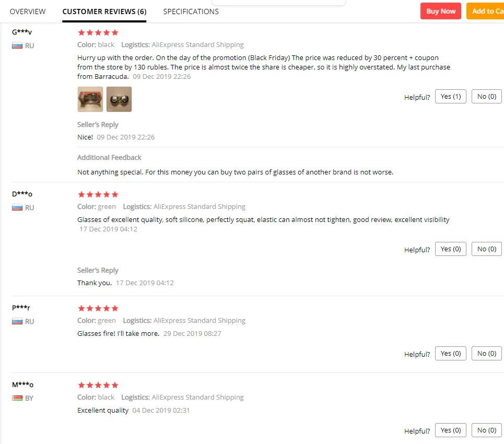The width and height of the screenshot is (504, 444).
Task: Vote Yes (0) on M***o's review
Action: click(x=451, y=430)
